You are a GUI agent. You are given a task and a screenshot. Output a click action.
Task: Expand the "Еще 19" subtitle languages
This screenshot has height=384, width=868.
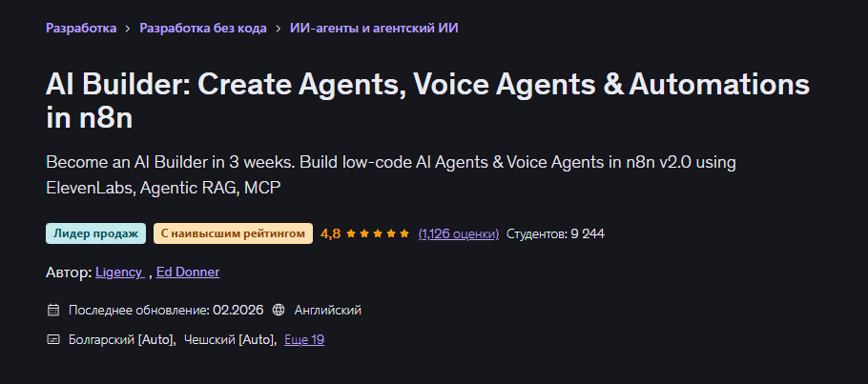tap(304, 339)
